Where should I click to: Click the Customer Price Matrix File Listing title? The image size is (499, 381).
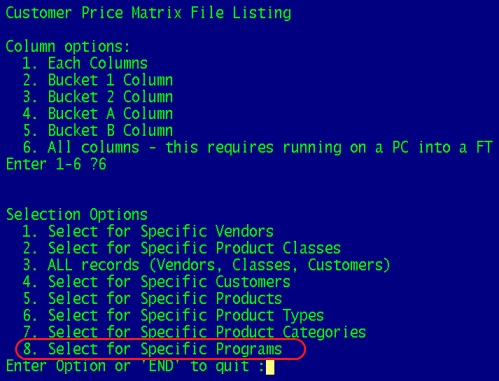(148, 13)
